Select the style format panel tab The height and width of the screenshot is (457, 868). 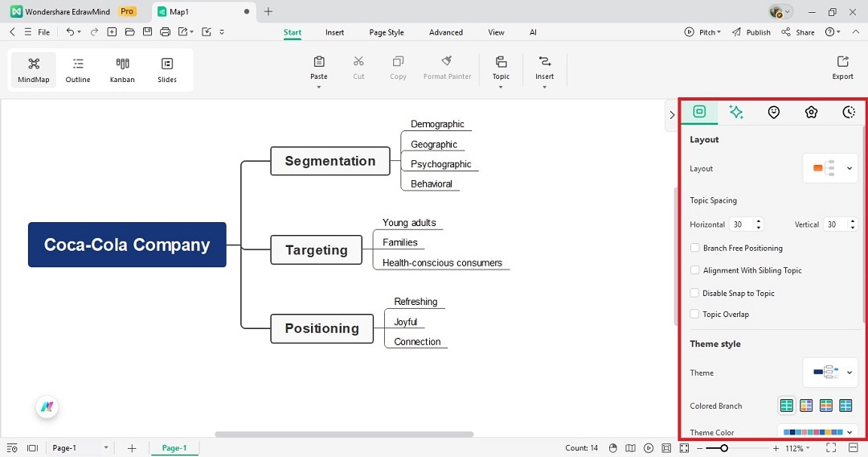699,112
